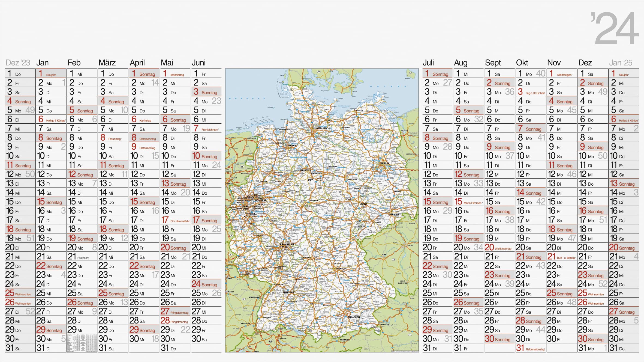Click the "Karfreitag" entry in April
This screenshot has height=362, width=644.
pyautogui.click(x=145, y=120)
